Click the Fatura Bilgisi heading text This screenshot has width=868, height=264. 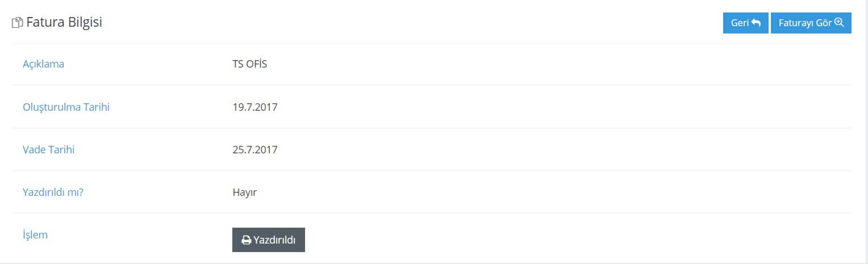coord(64,23)
